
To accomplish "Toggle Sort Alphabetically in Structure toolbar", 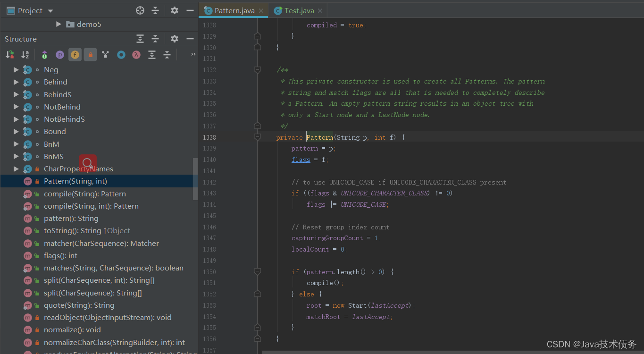I will pyautogui.click(x=25, y=55).
